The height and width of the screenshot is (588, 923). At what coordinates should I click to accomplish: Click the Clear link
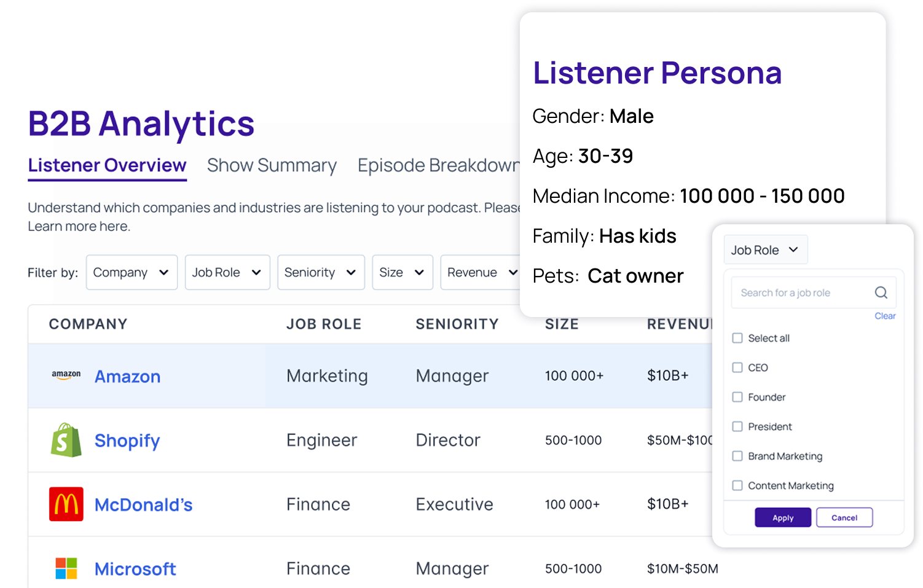point(885,316)
